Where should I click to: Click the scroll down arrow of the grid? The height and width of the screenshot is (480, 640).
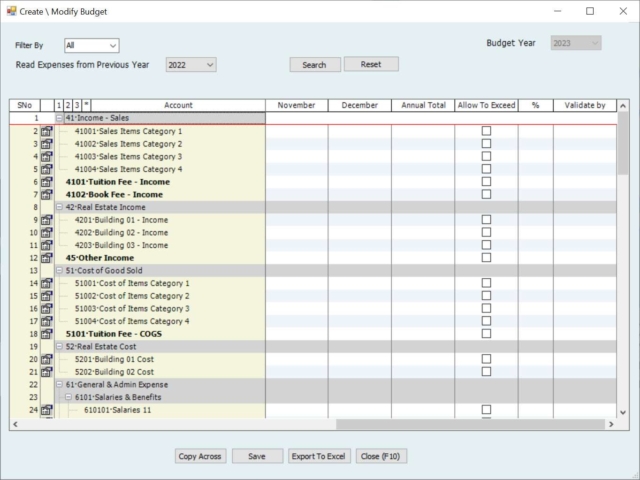tap(623, 413)
